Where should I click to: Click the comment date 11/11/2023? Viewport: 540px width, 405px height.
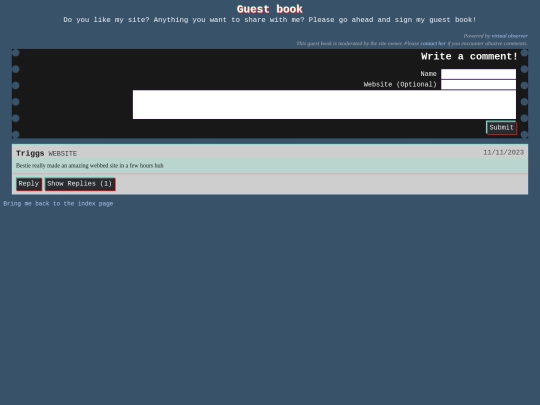(503, 153)
